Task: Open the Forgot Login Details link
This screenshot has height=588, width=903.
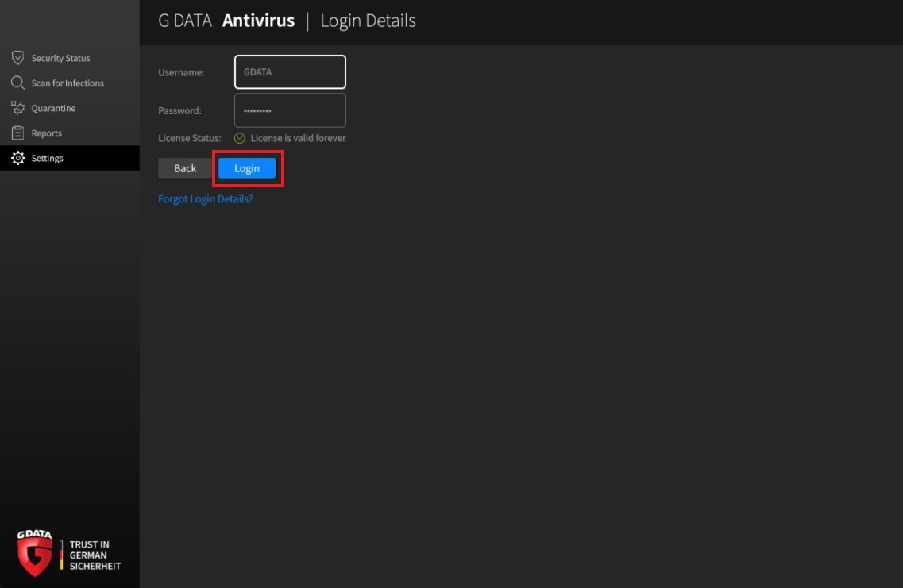Action: click(x=206, y=198)
